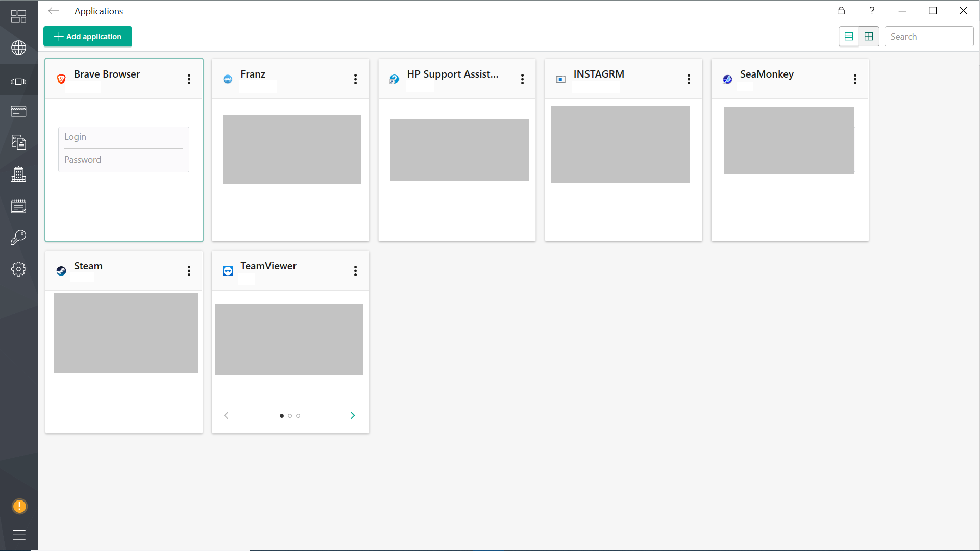Open Brave Browser card options menu
980x551 pixels.
pyautogui.click(x=189, y=79)
